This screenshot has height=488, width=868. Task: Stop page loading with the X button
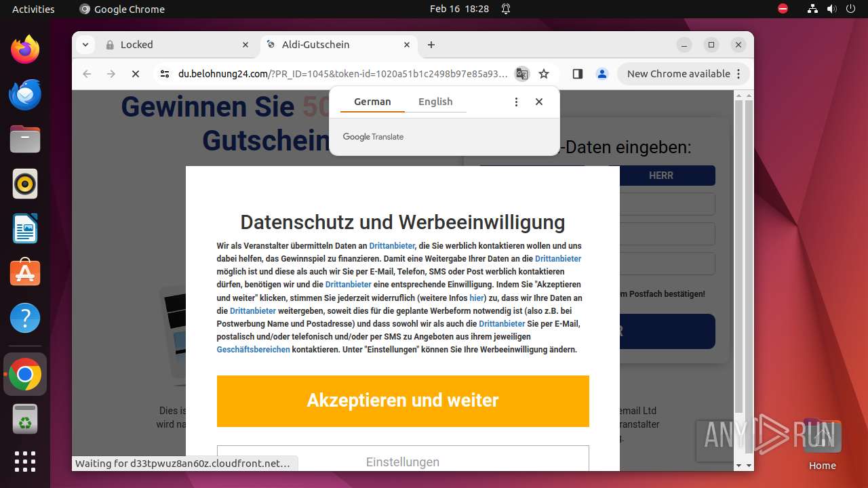136,74
